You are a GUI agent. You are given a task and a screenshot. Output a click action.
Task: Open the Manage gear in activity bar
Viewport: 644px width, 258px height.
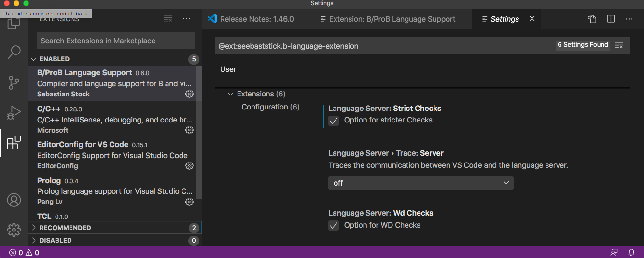pos(14,230)
